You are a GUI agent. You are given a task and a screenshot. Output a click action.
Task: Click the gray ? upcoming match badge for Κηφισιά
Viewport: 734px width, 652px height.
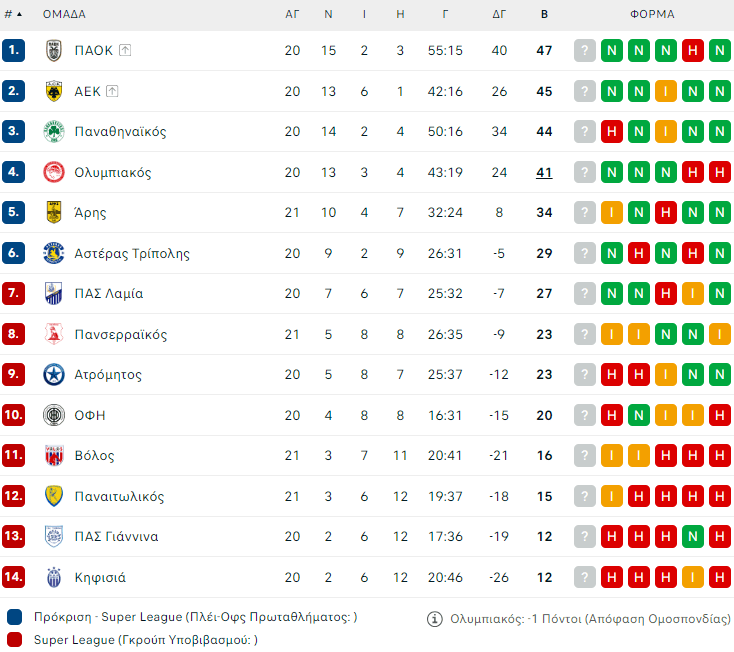pos(585,577)
